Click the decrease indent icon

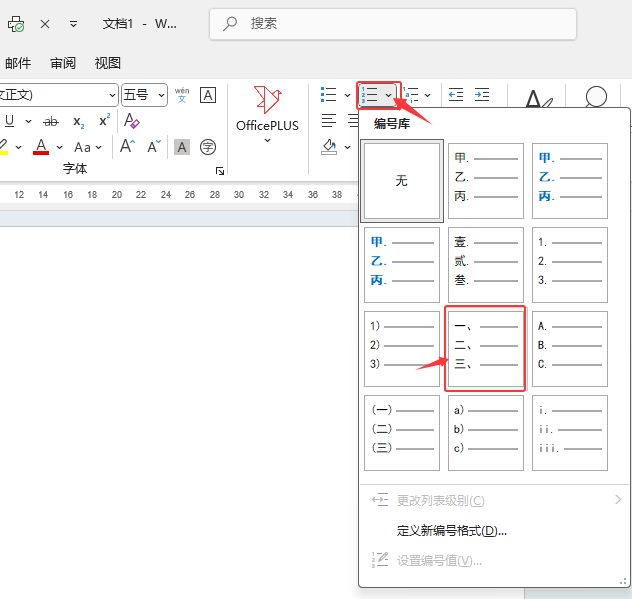click(x=456, y=95)
